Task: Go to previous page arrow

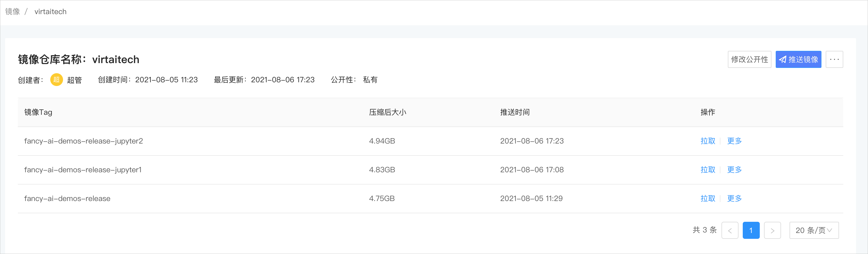Action: pyautogui.click(x=730, y=230)
